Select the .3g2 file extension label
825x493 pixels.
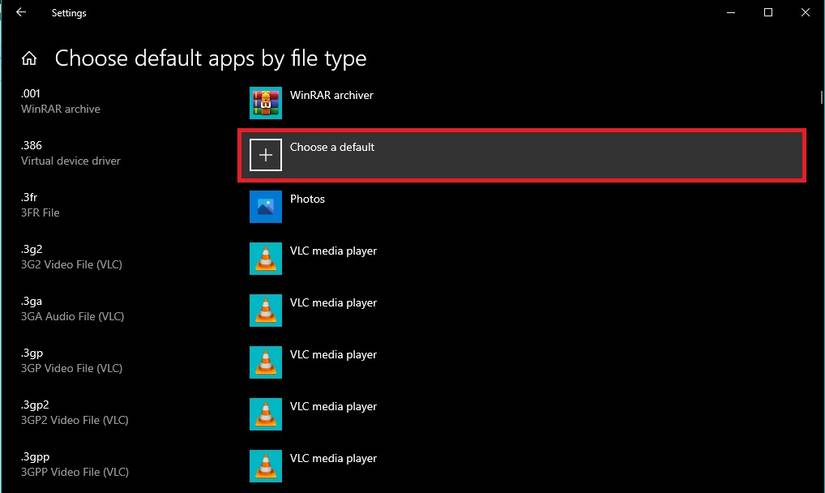(32, 249)
